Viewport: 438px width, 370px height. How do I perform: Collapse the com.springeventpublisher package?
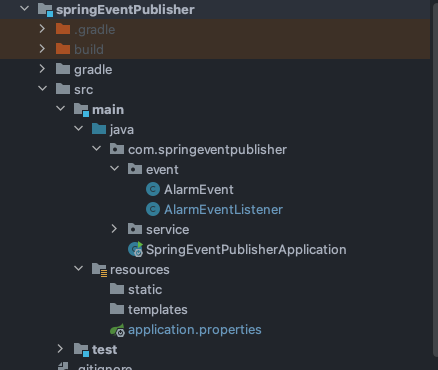click(x=96, y=149)
